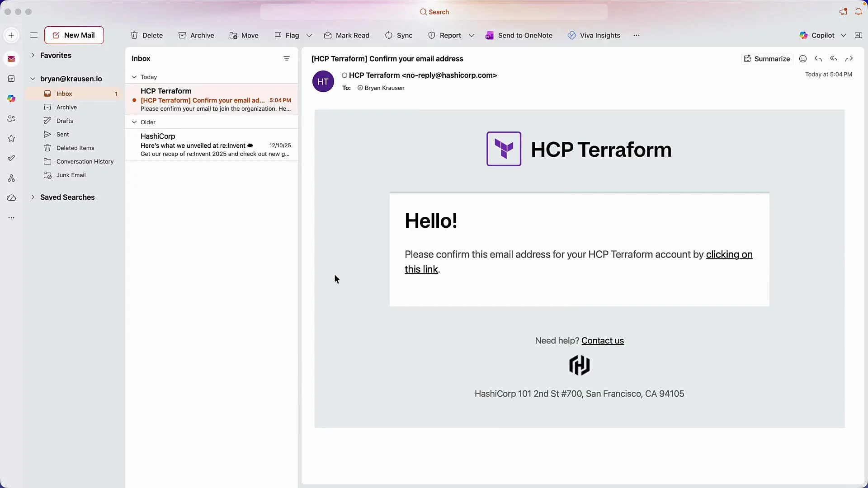Open the Mail view in sidebar
This screenshot has height=488, width=868.
tap(11, 59)
